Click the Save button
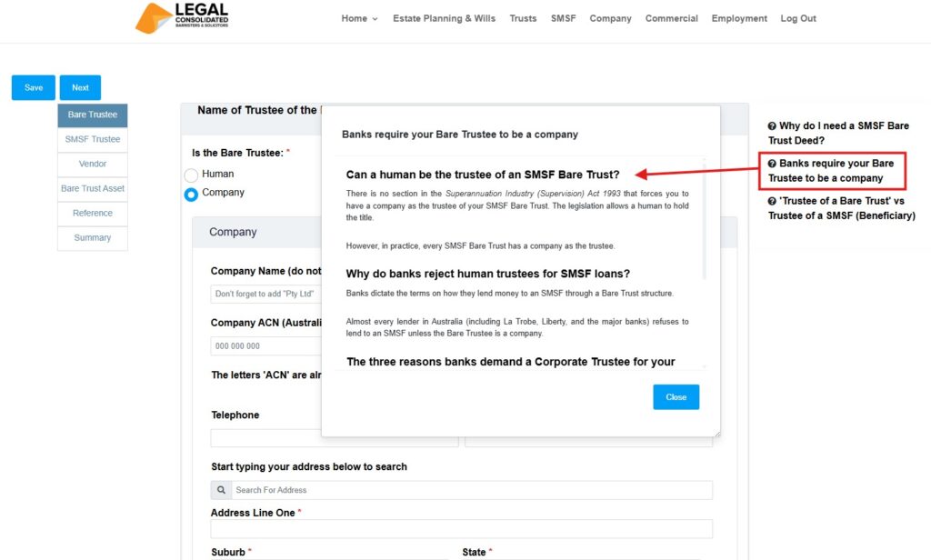Image resolution: width=931 pixels, height=560 pixels. (33, 87)
